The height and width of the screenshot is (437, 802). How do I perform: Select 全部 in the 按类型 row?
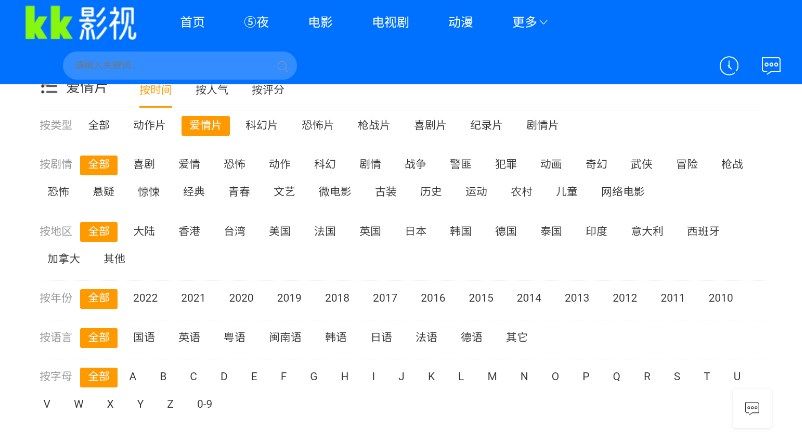(x=99, y=125)
